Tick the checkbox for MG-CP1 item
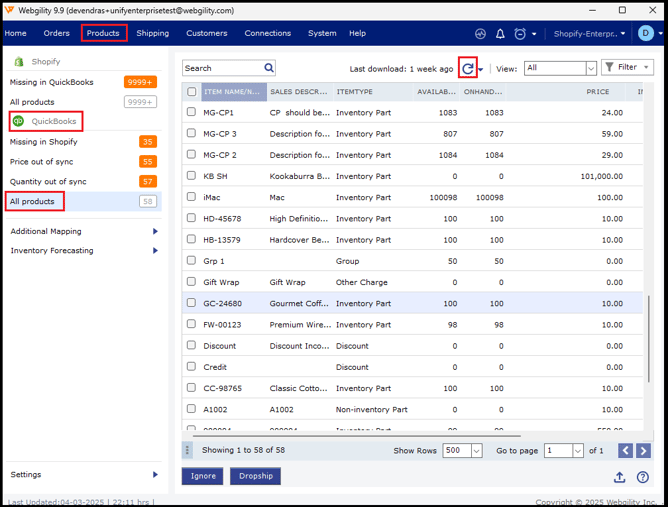Image resolution: width=668 pixels, height=507 pixels. coord(192,112)
